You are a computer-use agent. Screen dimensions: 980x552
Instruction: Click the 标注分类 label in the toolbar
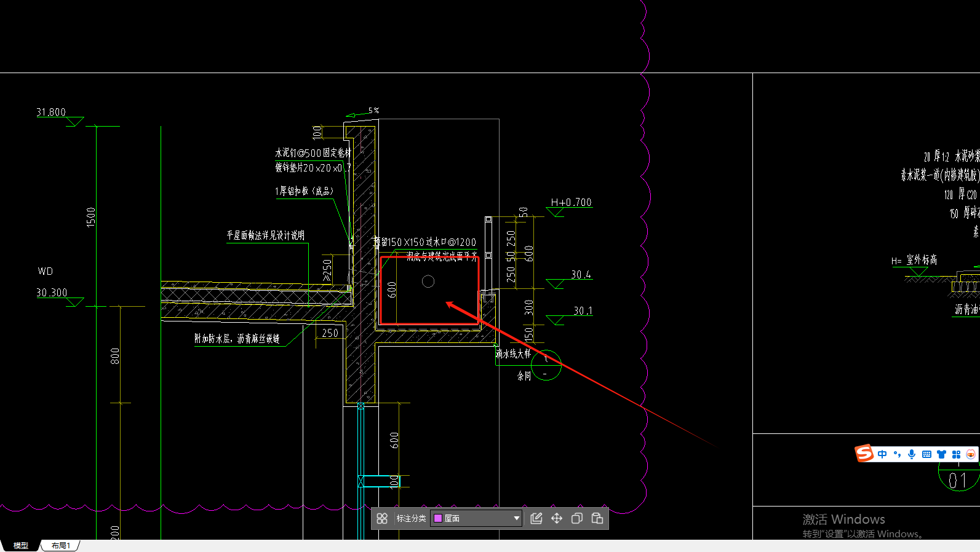[411, 518]
